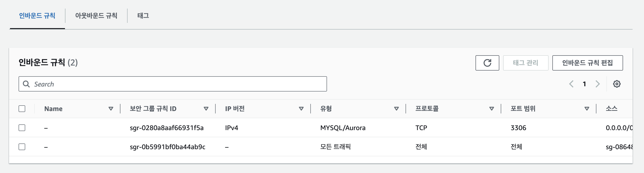Sort by 프로토콜 column arrow
Viewport: 644px width, 173px height.
click(491, 109)
